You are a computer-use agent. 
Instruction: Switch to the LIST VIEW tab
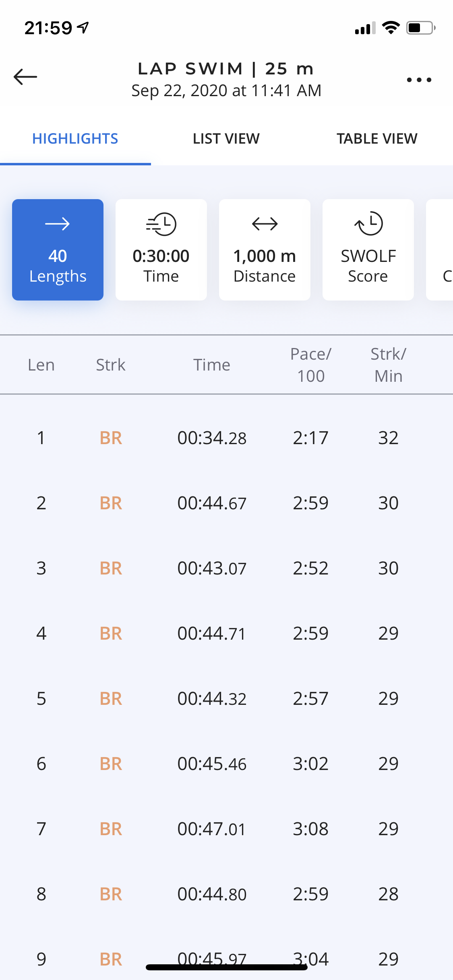[226, 139]
